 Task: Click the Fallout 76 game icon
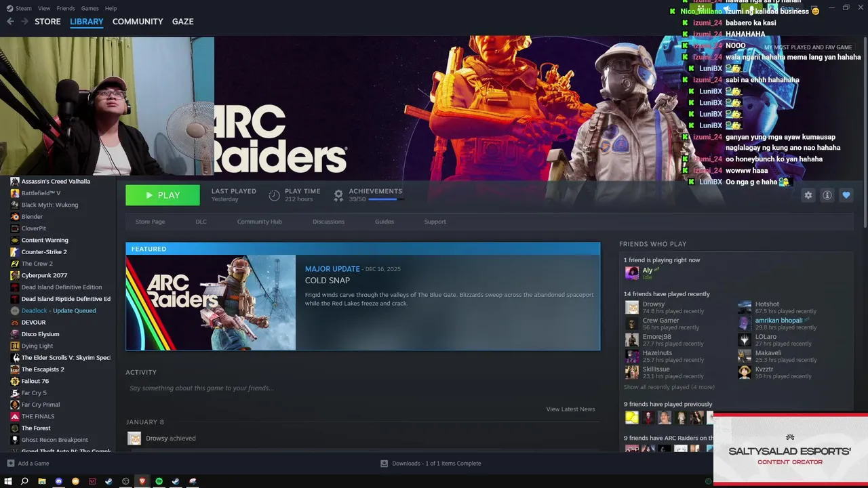tap(15, 381)
